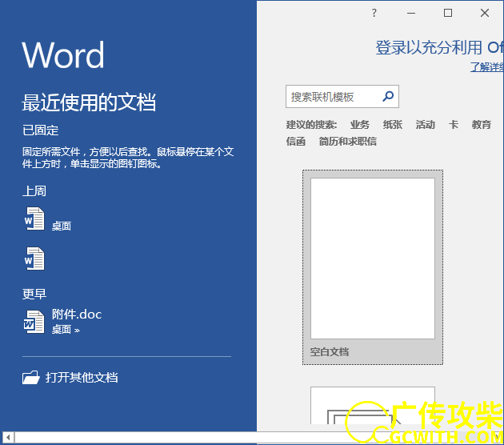The width and height of the screenshot is (504, 445).
Task: Select the 业务 suggested search
Action: pos(360,124)
